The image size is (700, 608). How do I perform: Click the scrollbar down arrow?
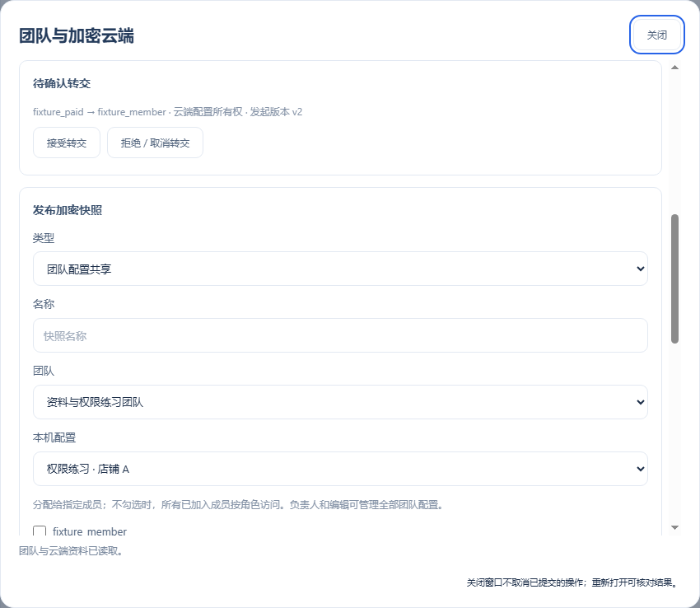click(x=675, y=527)
